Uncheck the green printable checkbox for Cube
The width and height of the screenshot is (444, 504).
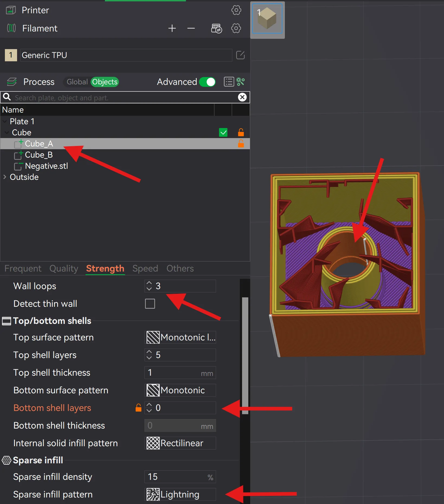click(223, 132)
